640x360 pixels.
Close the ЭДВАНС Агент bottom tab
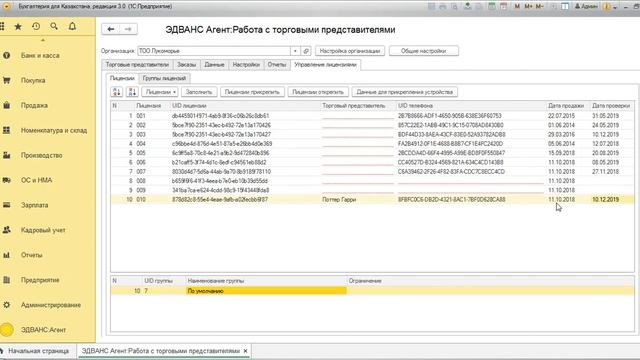pyautogui.click(x=245, y=351)
